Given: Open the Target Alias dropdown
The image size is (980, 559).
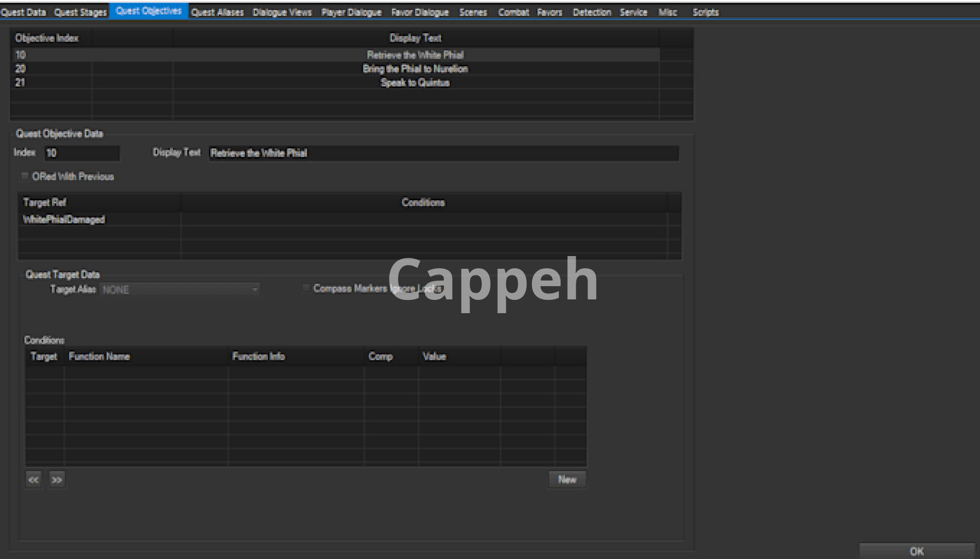Looking at the screenshot, I should 180,290.
